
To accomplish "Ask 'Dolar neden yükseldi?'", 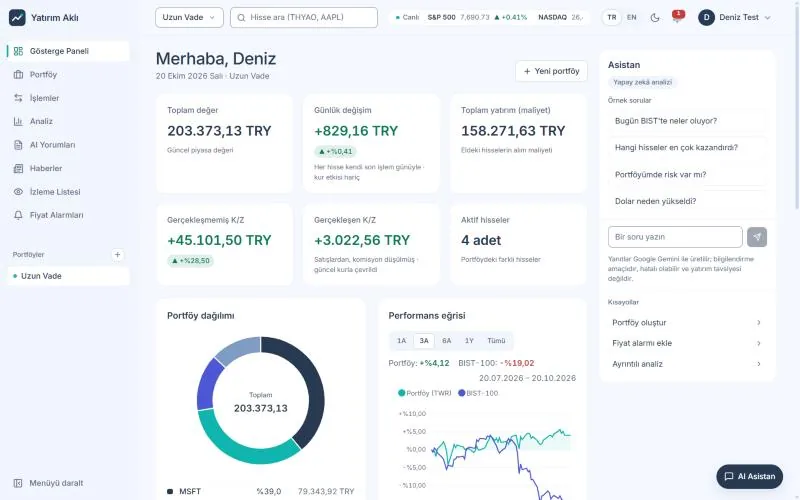I will tap(687, 201).
